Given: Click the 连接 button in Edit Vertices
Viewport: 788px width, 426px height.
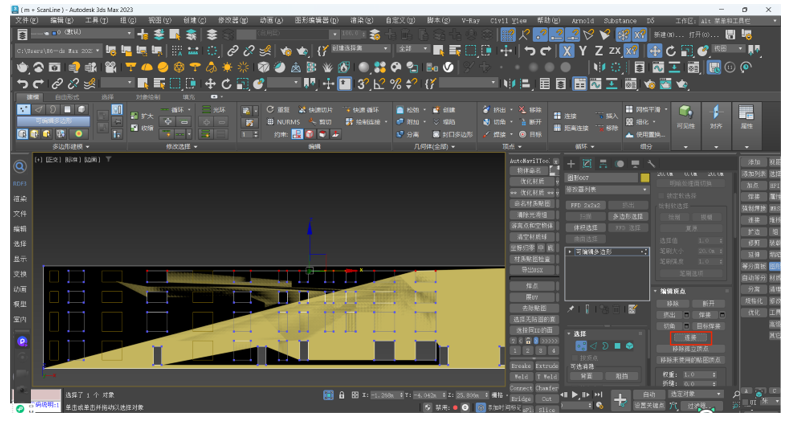Looking at the screenshot, I should pyautogui.click(x=691, y=338).
